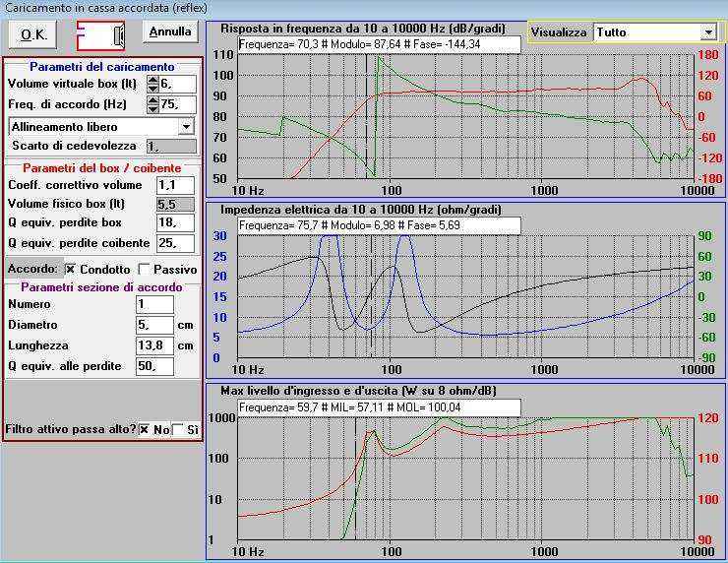Enable the Filtro attivo Sì checkbox
Image resolution: width=728 pixels, height=563 pixels.
tap(178, 430)
